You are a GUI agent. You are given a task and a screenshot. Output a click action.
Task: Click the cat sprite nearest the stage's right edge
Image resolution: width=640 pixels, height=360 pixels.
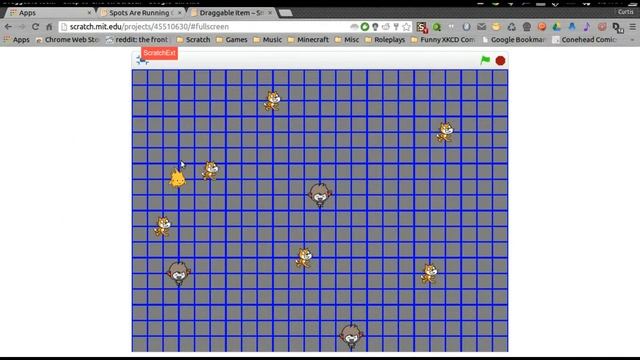pyautogui.click(x=445, y=132)
